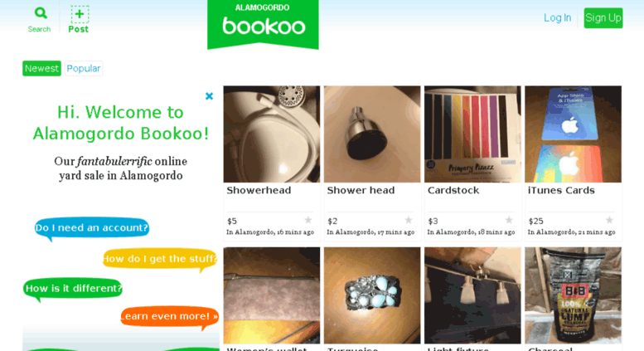The image size is (644, 351).
Task: Open the Showerhead listing photo
Action: click(272, 134)
